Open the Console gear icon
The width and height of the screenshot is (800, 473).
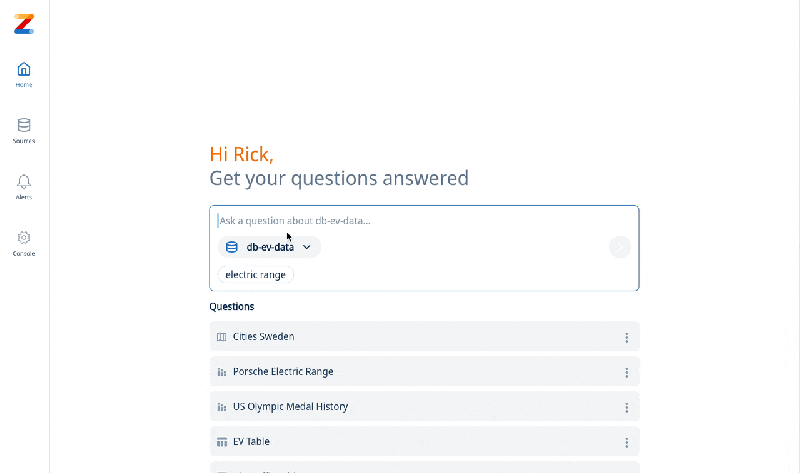[x=24, y=238]
